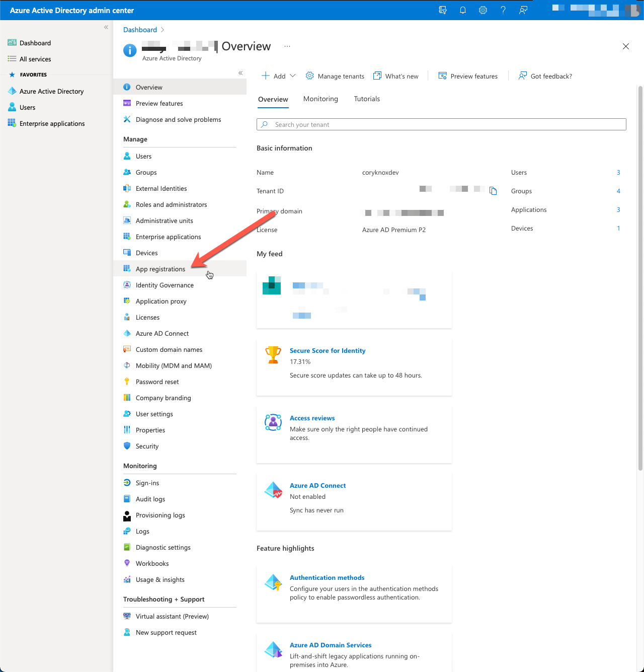Click the Groups icon in Manage menu
The image size is (644, 672).
pos(127,172)
